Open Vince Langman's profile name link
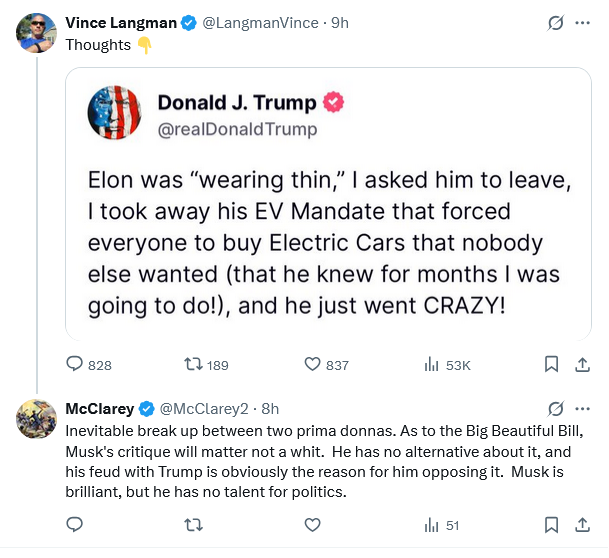Screen dimensions: 609x558 click(120, 23)
